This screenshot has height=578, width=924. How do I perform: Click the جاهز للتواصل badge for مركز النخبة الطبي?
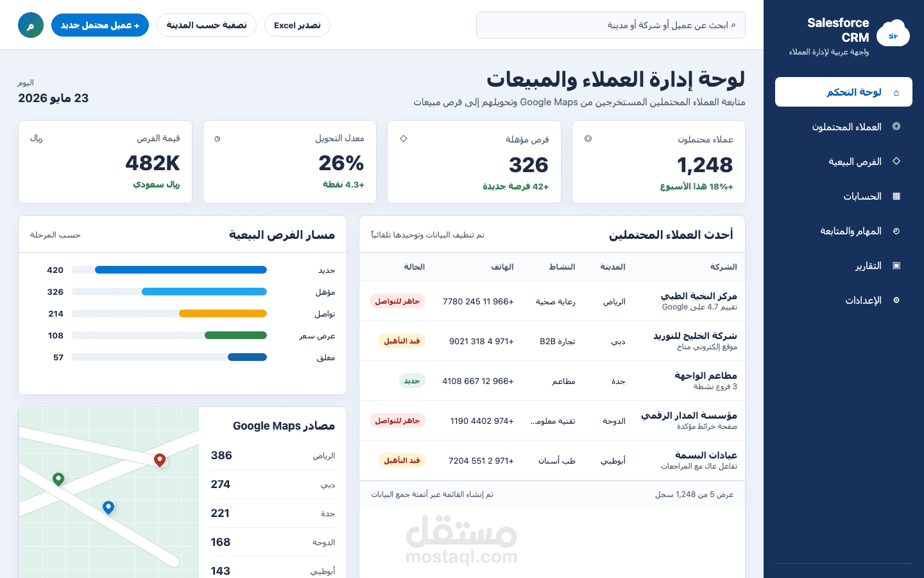[397, 301]
